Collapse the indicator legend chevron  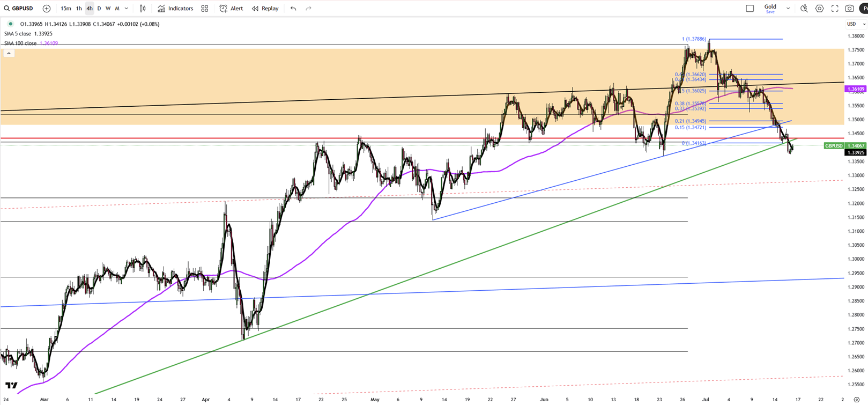(9, 53)
